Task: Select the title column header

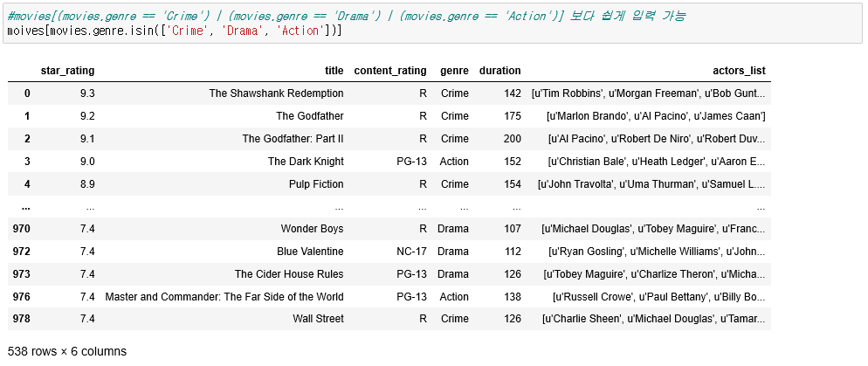Action: 334,71
